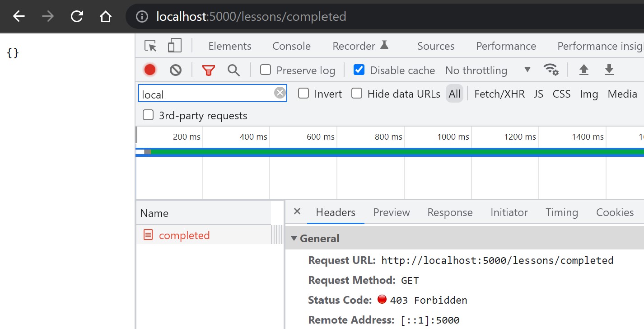Switch to the Console panel tab
The image size is (644, 329).
pos(291,46)
